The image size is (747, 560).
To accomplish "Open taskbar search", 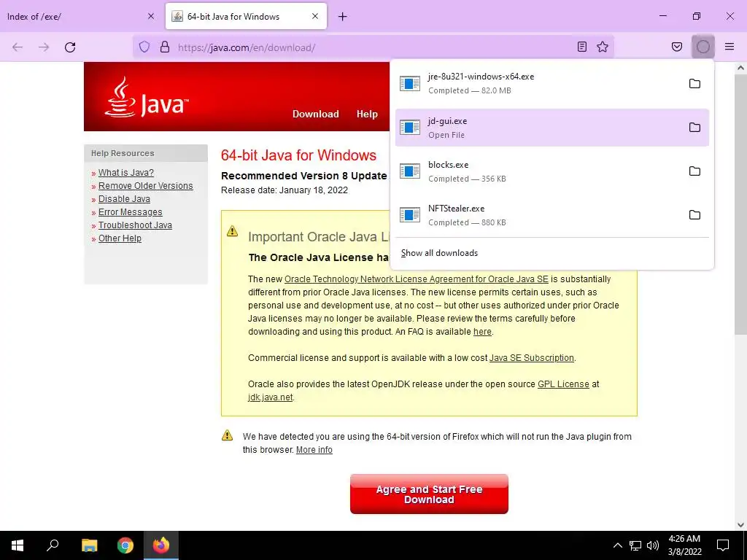I will [x=53, y=545].
